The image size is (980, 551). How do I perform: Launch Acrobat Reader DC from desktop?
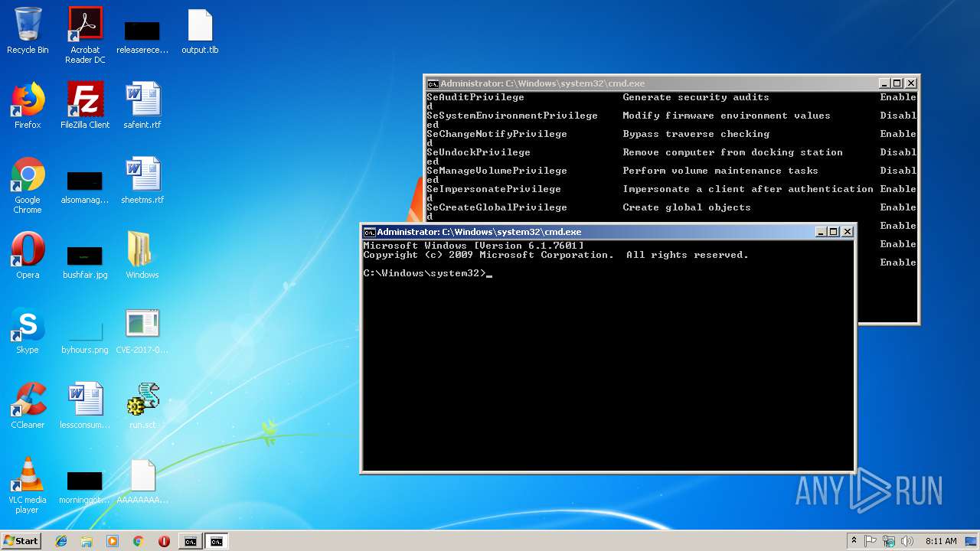pos(85,35)
